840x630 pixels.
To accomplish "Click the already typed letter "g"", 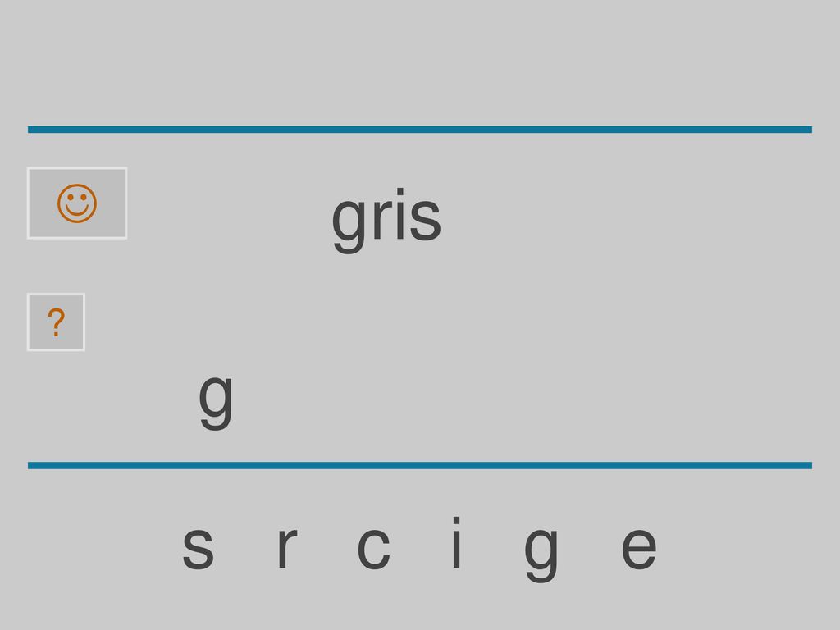I will [x=216, y=402].
